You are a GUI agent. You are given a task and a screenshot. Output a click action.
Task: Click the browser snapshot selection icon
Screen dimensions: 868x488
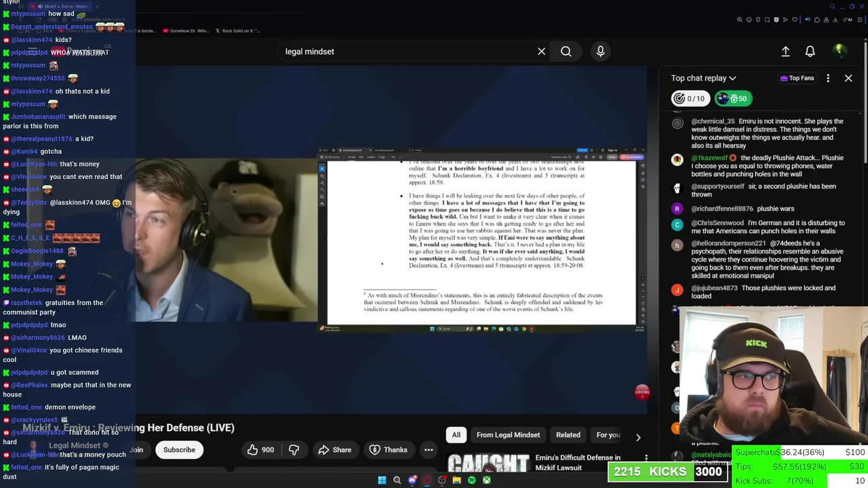(x=767, y=20)
